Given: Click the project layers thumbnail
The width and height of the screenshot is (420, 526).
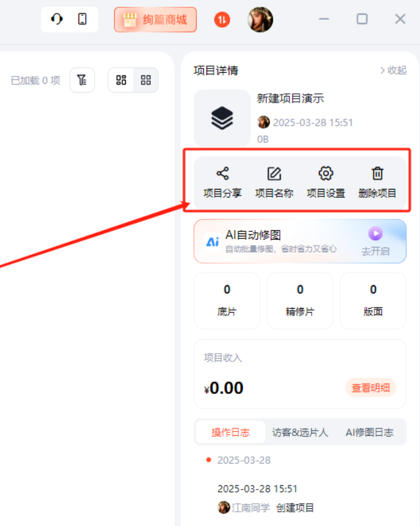Looking at the screenshot, I should (x=222, y=118).
